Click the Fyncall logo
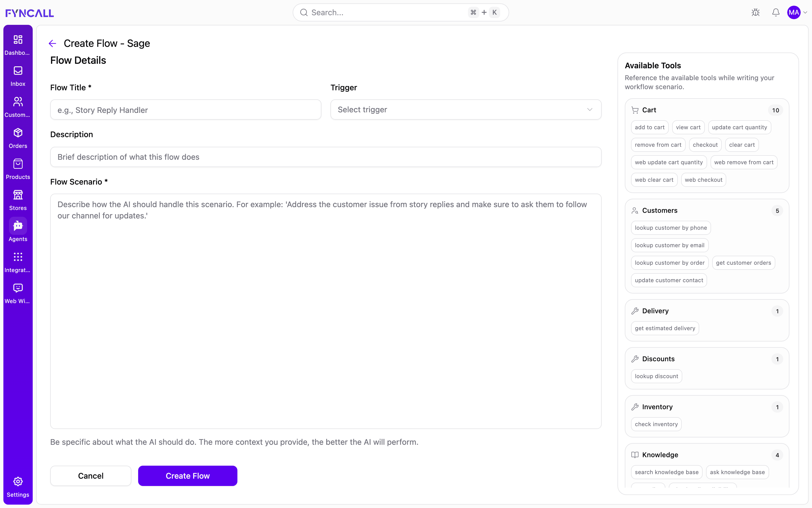 30,13
